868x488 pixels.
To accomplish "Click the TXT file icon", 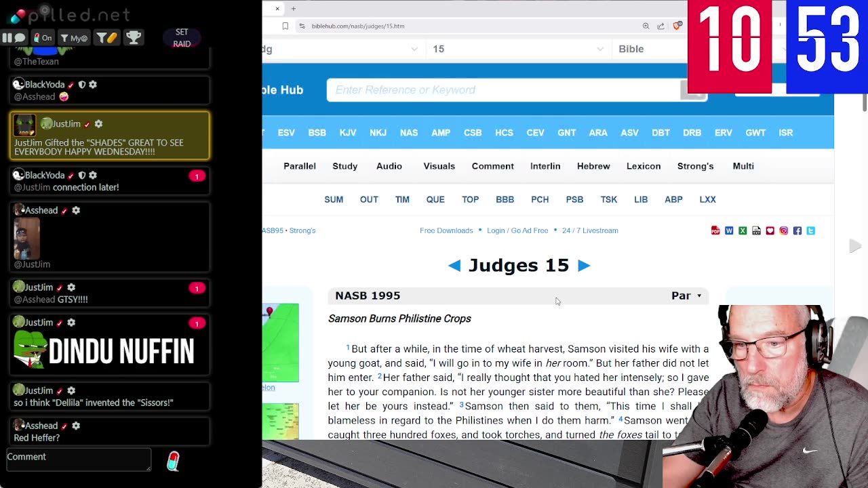I will (x=756, y=231).
